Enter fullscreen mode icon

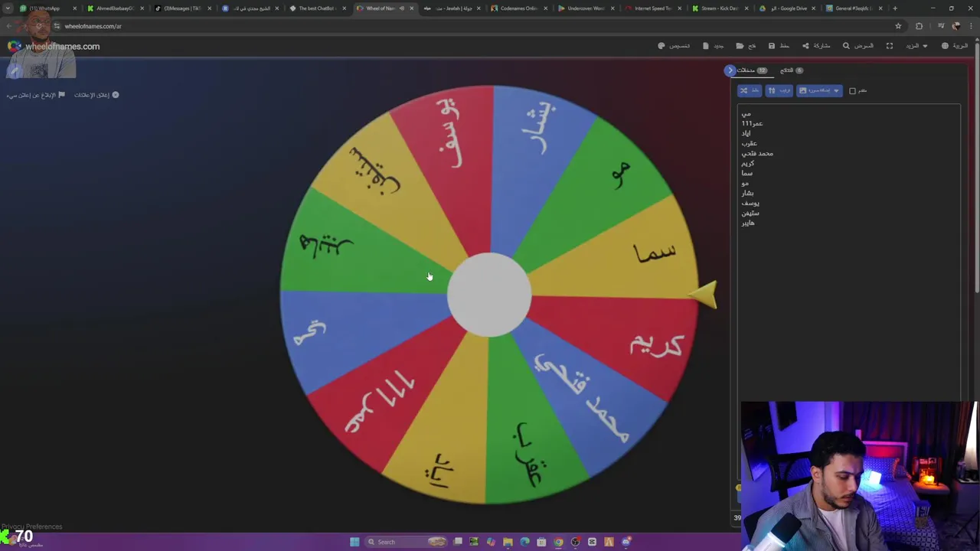pyautogui.click(x=890, y=46)
